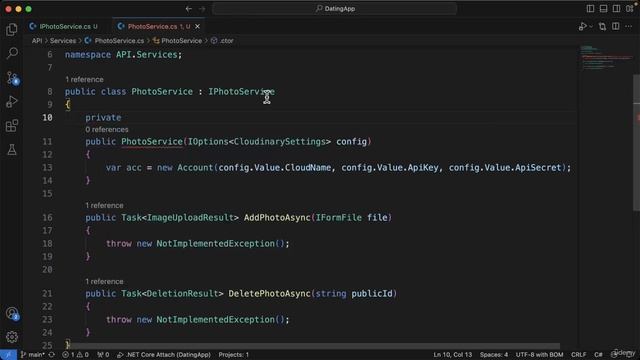Click .NET Core Attach (DatingApp) debug config
Viewport: 640px width, 360px height.
[x=164, y=355]
